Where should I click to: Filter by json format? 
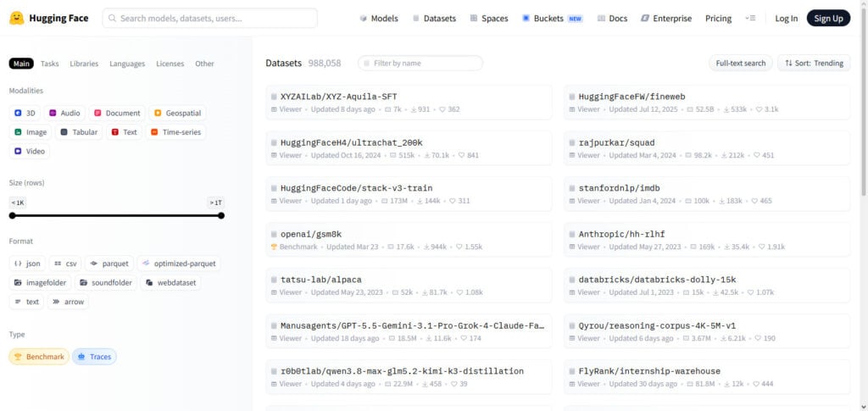click(27, 264)
